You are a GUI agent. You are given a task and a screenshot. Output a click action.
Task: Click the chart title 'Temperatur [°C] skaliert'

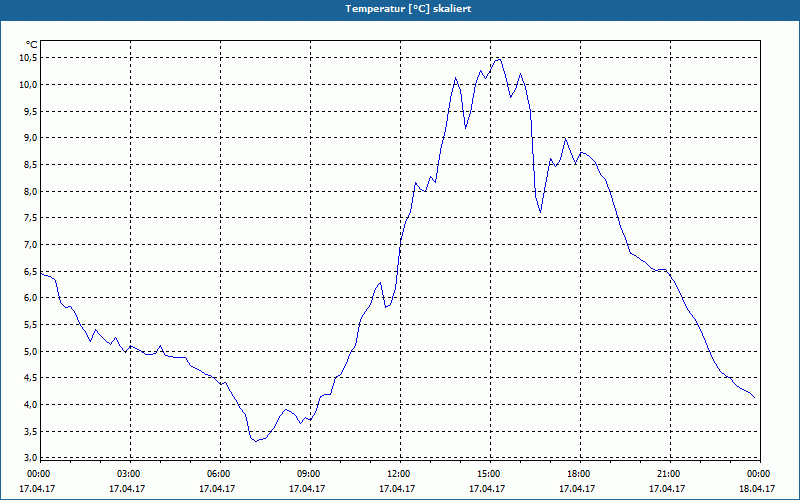(x=408, y=9)
